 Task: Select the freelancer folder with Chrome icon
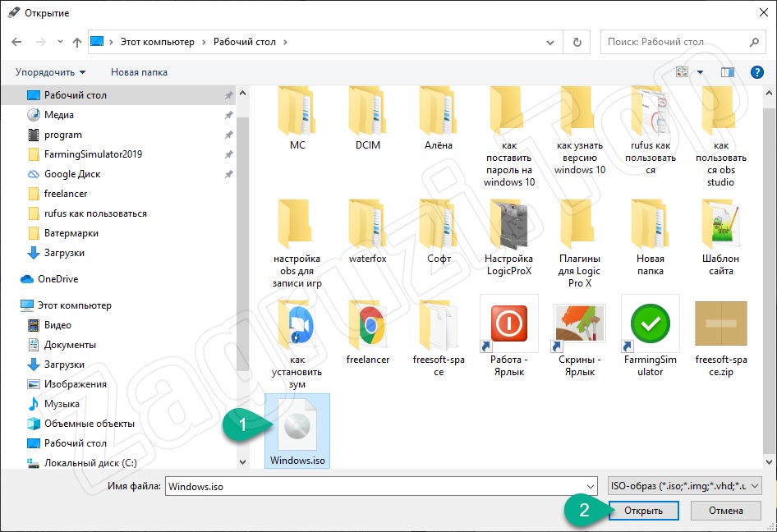pos(367,324)
